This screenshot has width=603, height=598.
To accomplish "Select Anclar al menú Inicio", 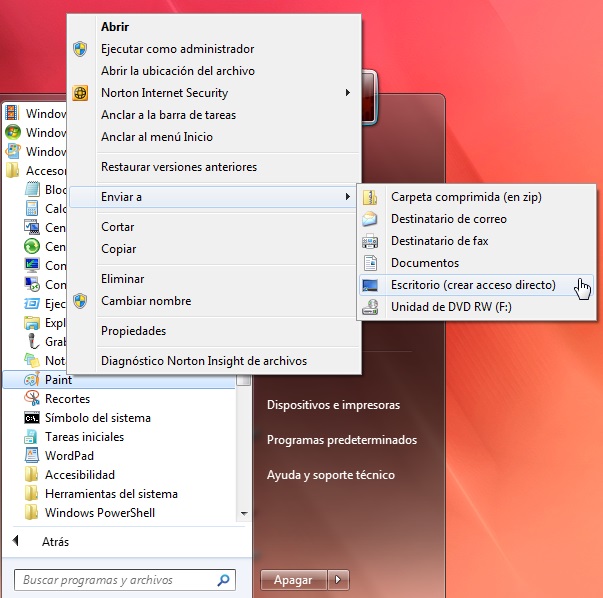I will coord(214,137).
